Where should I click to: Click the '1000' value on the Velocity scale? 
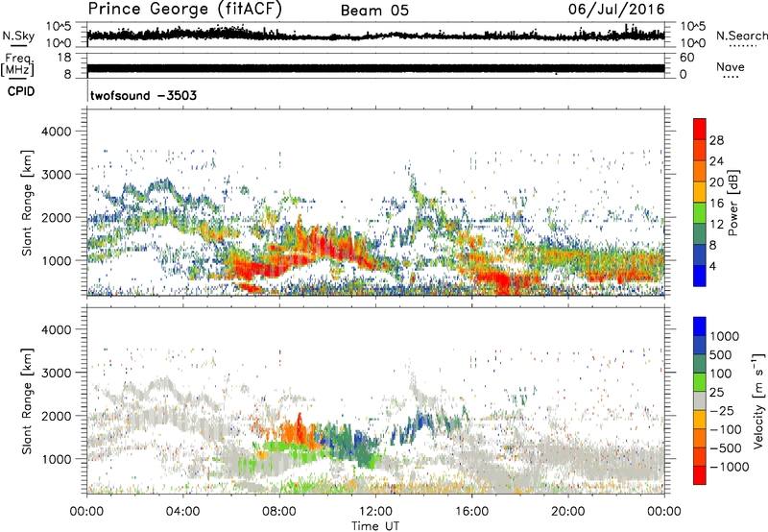[725, 336]
